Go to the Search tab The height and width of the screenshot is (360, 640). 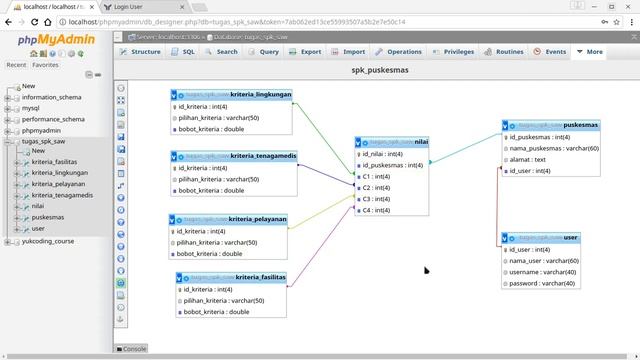(x=222, y=52)
